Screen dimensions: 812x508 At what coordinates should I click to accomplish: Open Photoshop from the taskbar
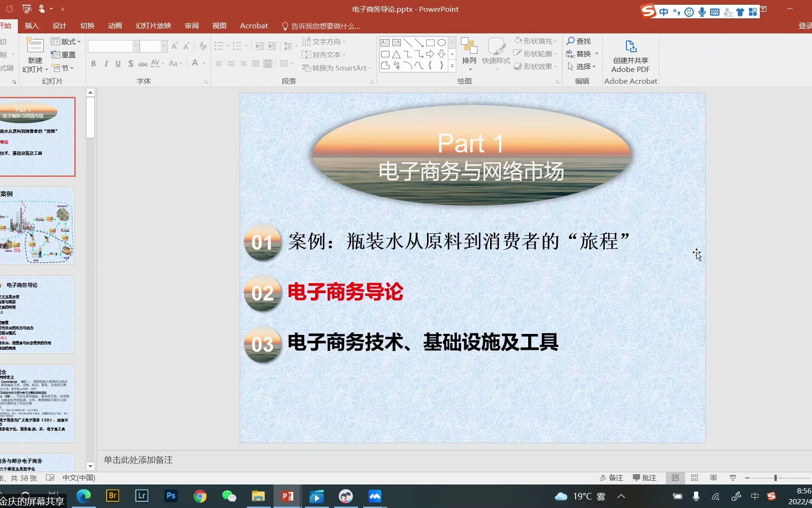pyautogui.click(x=171, y=496)
